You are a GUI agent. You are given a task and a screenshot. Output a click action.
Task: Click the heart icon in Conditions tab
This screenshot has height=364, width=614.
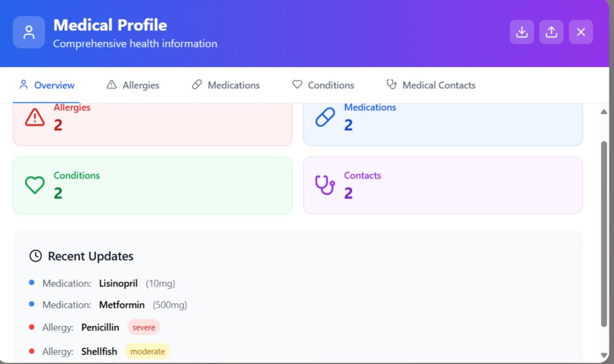point(297,85)
